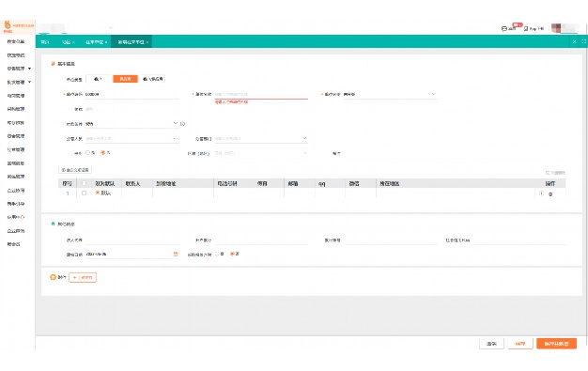Open the 价格条件 dropdown arrow
Image resolution: width=588 pixels, height=371 pixels.
click(x=175, y=123)
